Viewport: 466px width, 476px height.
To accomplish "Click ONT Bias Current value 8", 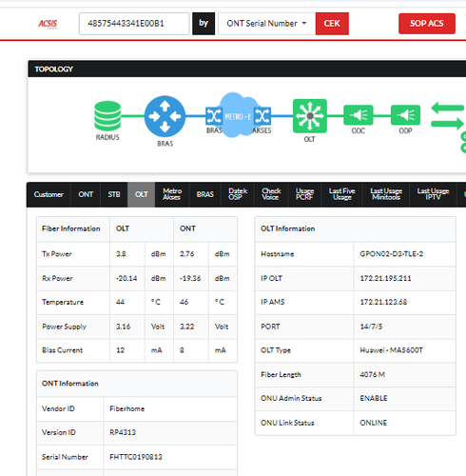I will [182, 350].
